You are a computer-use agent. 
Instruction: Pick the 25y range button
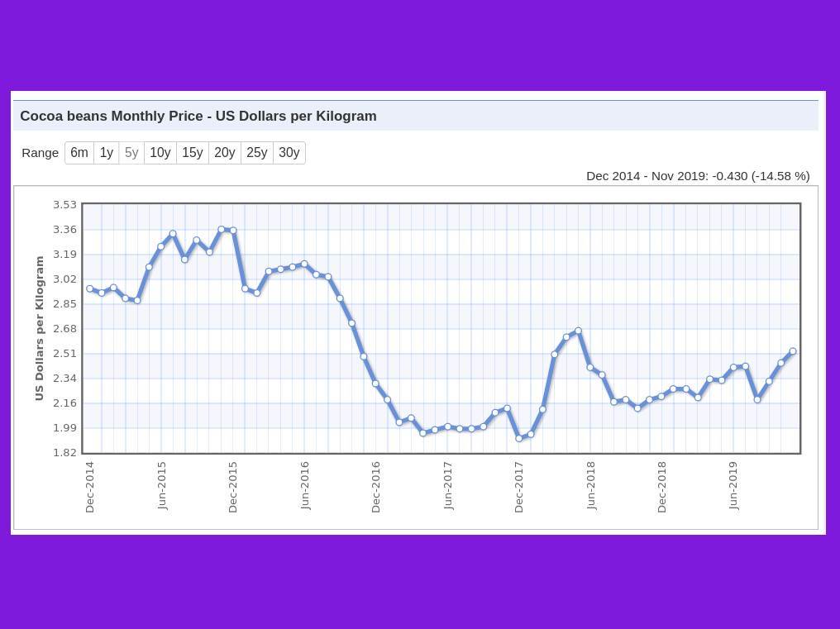(256, 153)
